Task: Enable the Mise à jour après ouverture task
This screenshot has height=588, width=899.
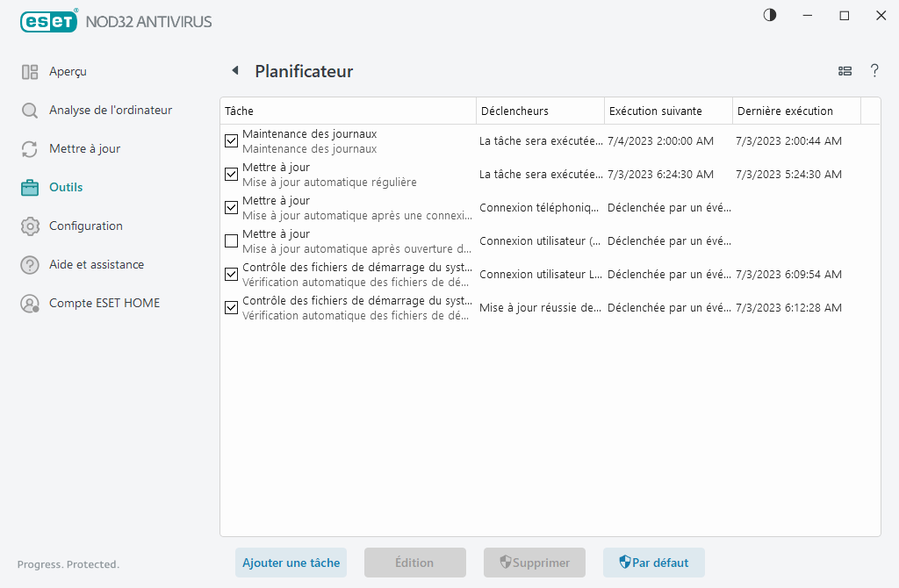Action: [x=231, y=240]
